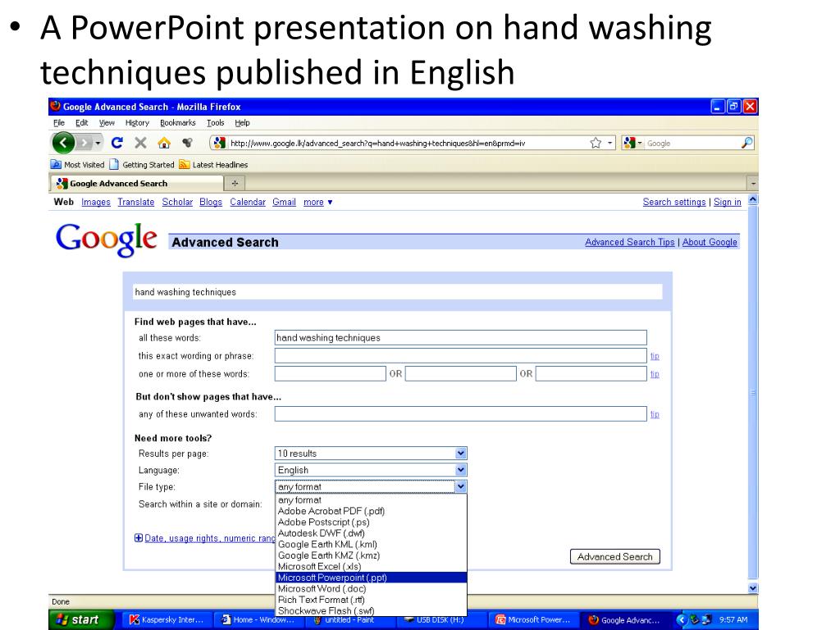Open the search engine selector dropdown
Image resolution: width=840 pixels, height=630 pixels.
click(x=632, y=143)
